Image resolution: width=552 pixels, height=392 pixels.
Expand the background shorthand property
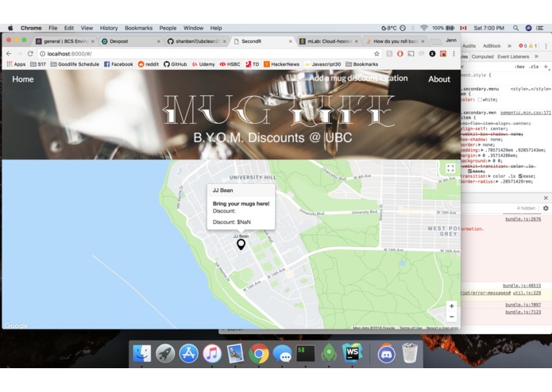[490, 160]
